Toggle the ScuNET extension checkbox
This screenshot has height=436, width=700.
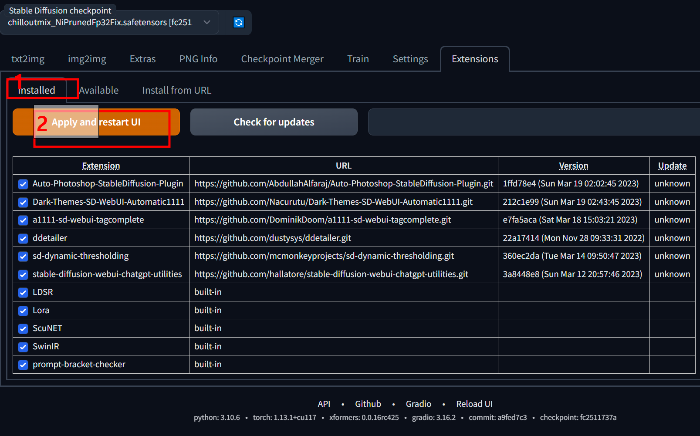pos(23,328)
